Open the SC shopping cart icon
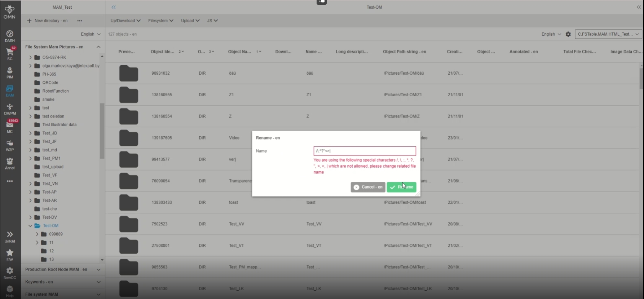644x299 pixels. (10, 54)
